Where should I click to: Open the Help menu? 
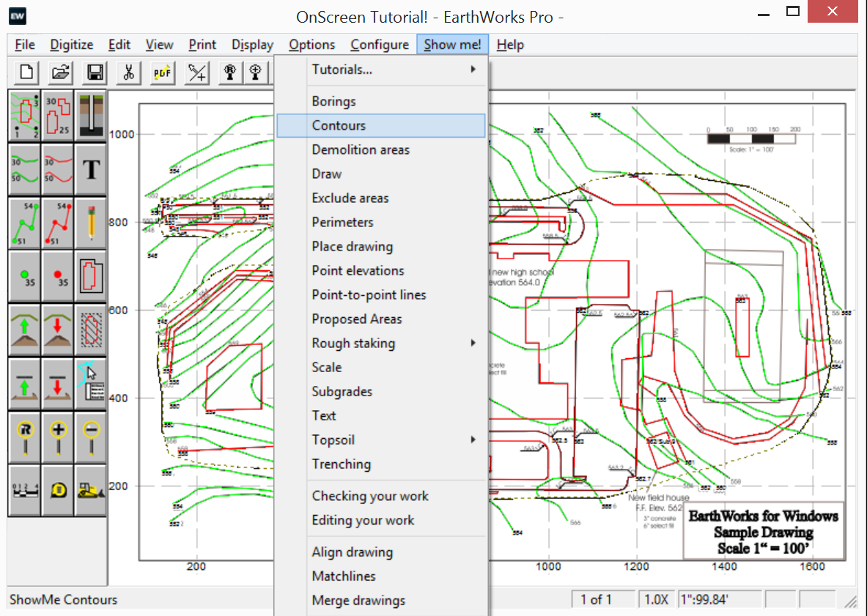(x=510, y=45)
